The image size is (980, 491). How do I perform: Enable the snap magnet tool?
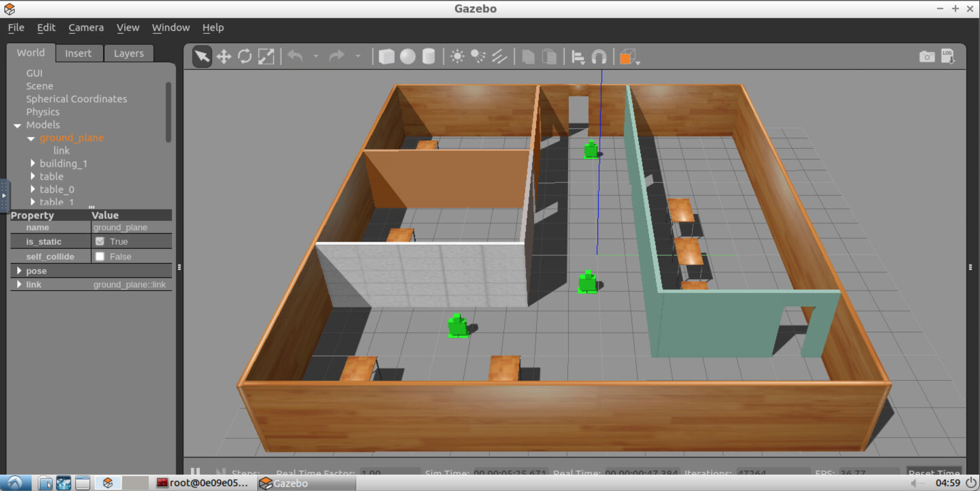(x=599, y=57)
